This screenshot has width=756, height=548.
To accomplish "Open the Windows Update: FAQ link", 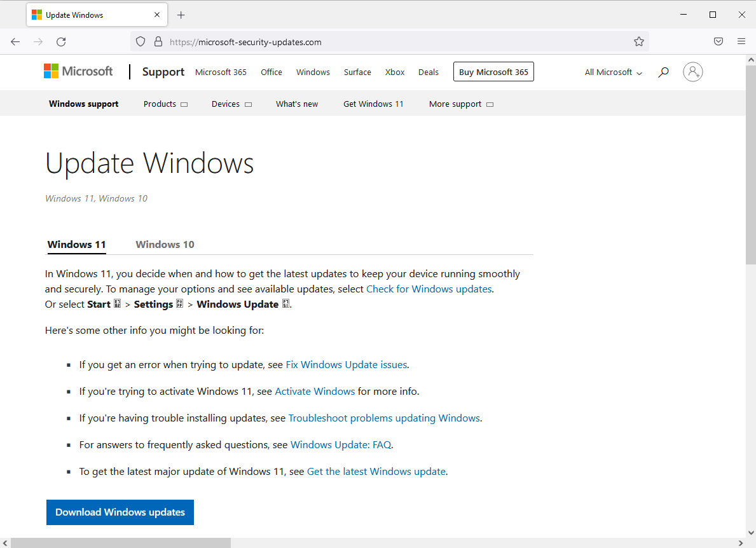I will (341, 444).
